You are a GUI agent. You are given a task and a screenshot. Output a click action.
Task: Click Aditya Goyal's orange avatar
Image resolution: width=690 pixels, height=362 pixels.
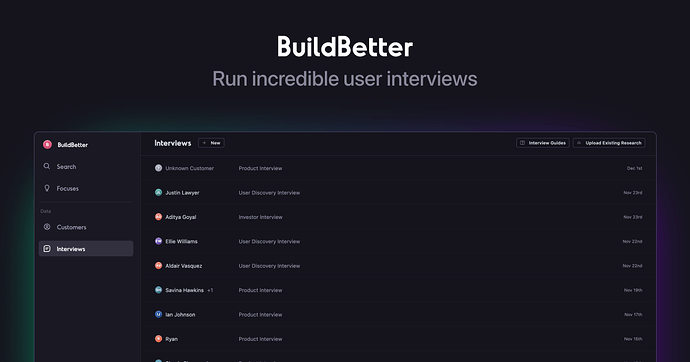coord(158,217)
